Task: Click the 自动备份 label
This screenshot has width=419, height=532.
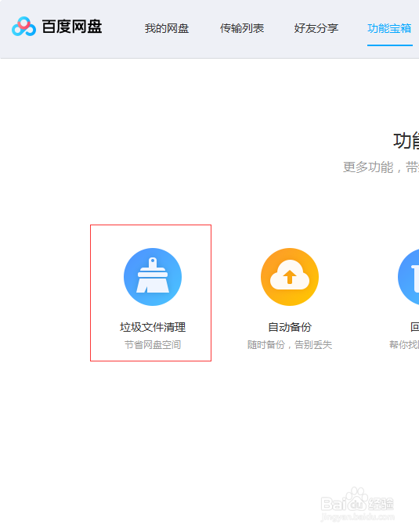Action: pyautogui.click(x=290, y=327)
